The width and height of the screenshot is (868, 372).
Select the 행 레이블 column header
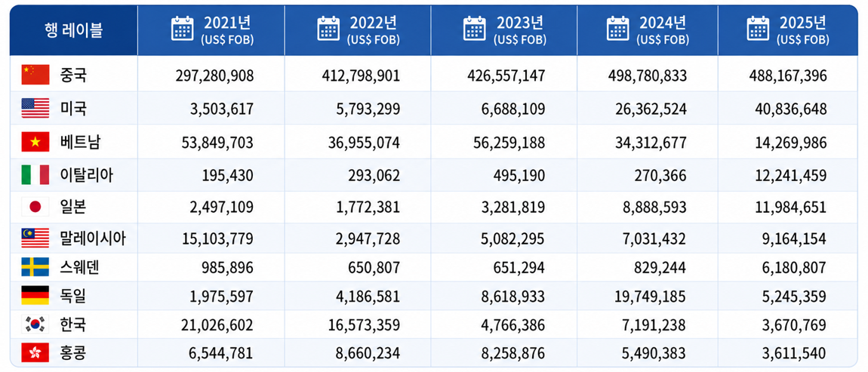pos(74,30)
